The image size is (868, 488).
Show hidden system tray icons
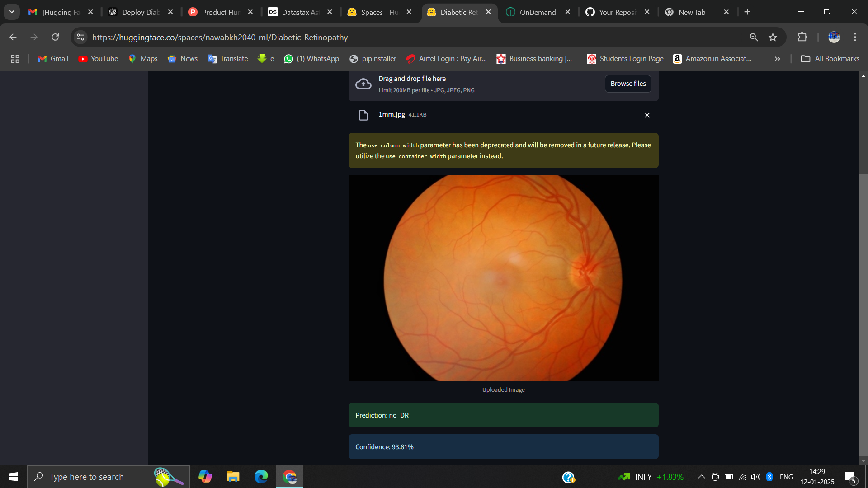tap(701, 477)
